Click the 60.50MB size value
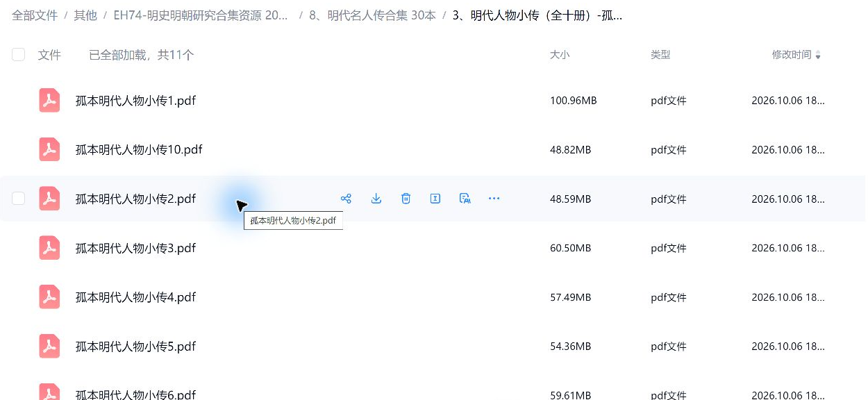The width and height of the screenshot is (868, 400). click(x=571, y=249)
